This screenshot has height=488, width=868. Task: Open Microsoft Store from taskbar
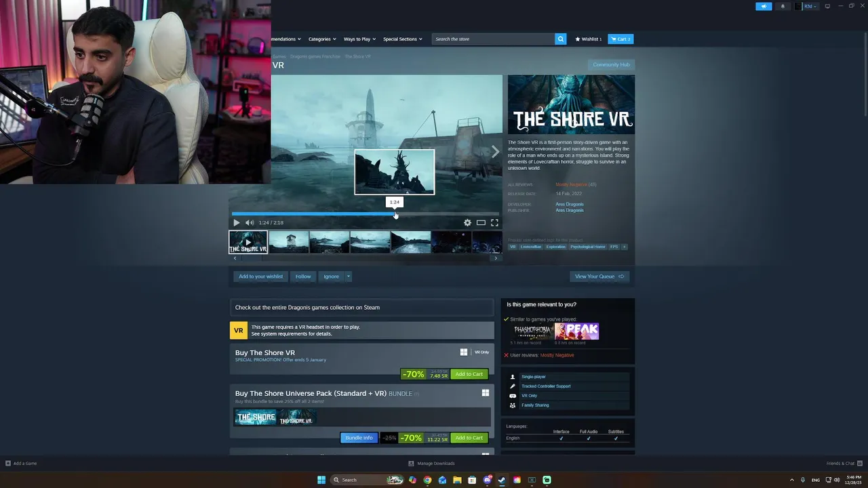pos(472,480)
